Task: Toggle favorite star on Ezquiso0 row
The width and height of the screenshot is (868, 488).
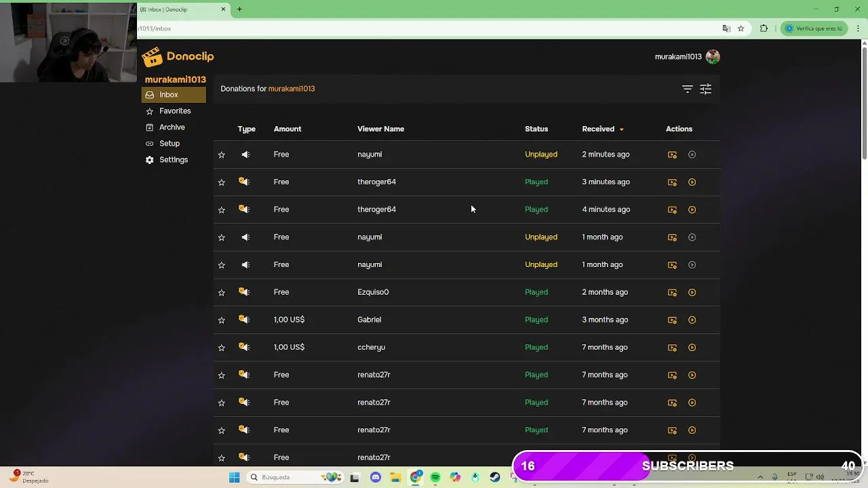Action: click(221, 292)
